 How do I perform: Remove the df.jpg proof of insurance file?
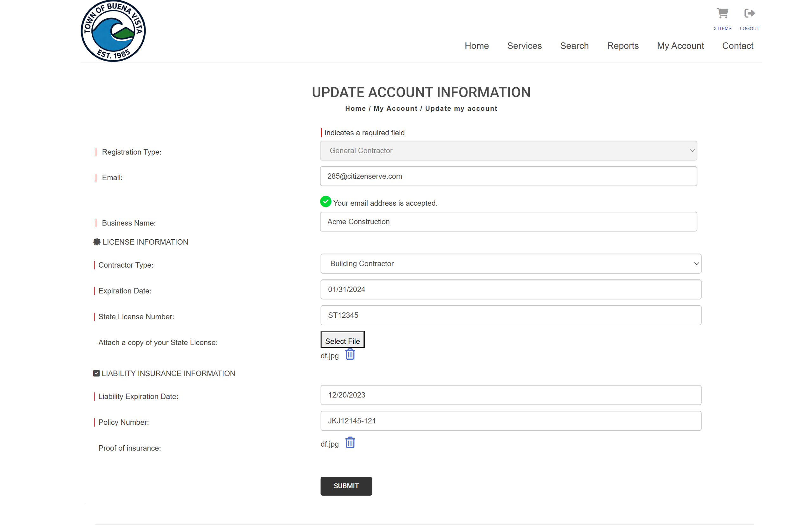350,443
